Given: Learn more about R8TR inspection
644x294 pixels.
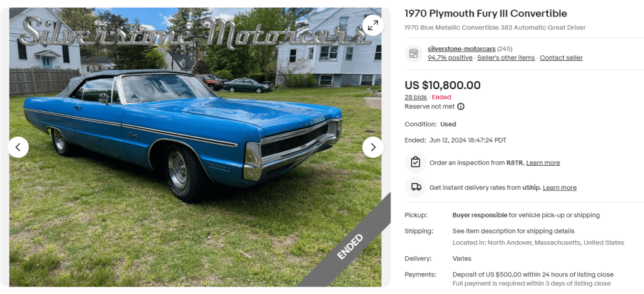Looking at the screenshot, I should (x=543, y=163).
